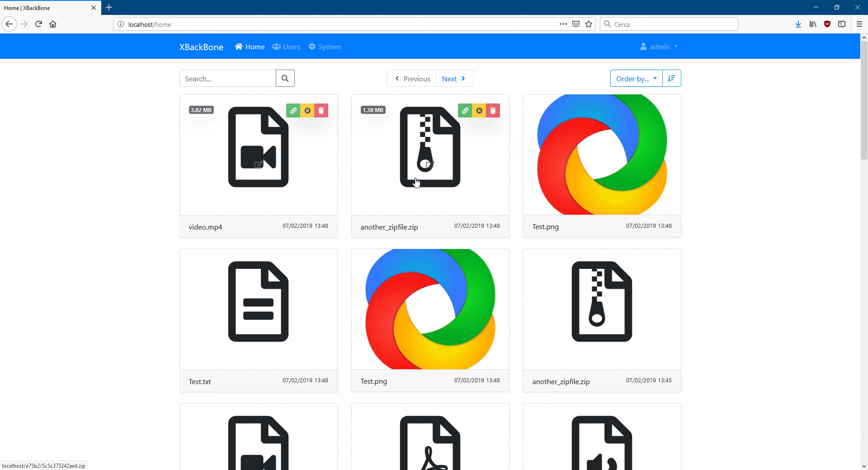Show site information icon in address bar
Viewport: 868px width, 470px height.
pyautogui.click(x=121, y=24)
